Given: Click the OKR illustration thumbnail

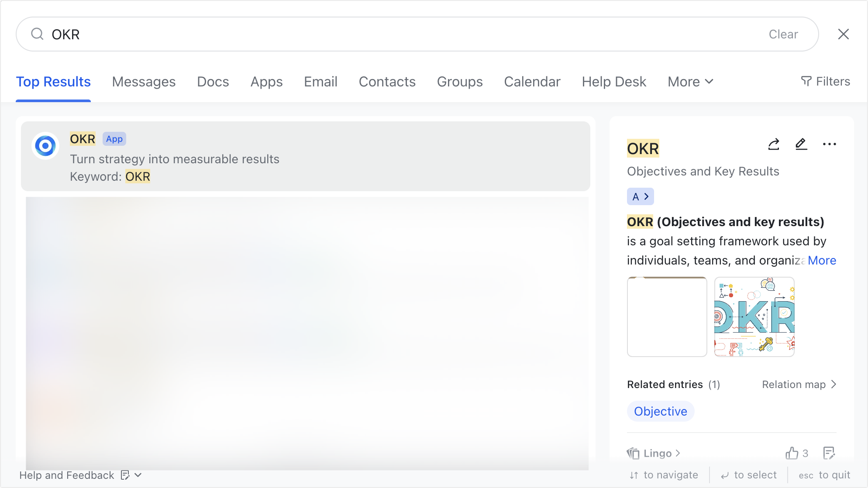Looking at the screenshot, I should 754,316.
